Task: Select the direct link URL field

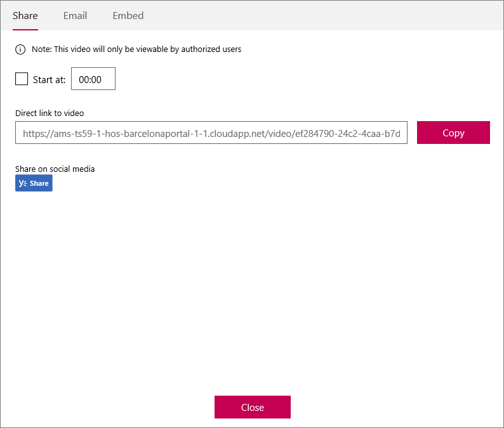Action: click(211, 133)
